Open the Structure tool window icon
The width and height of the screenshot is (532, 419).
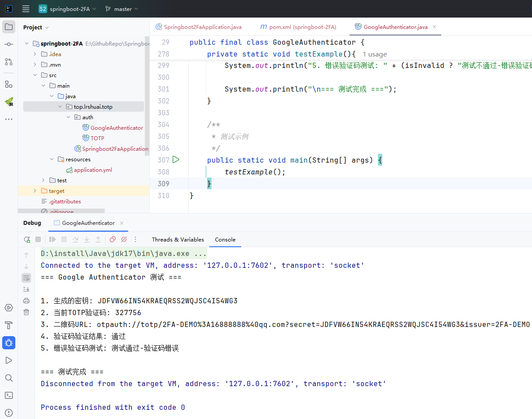click(9, 84)
